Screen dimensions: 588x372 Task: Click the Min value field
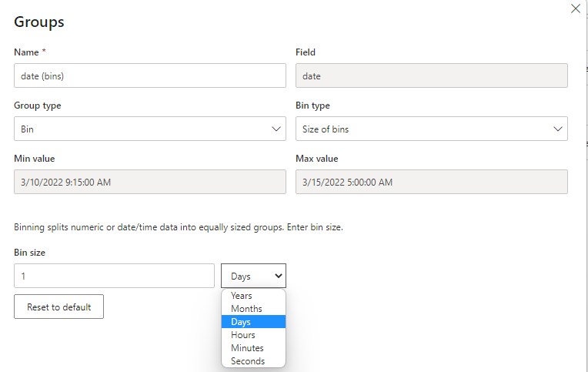(150, 182)
